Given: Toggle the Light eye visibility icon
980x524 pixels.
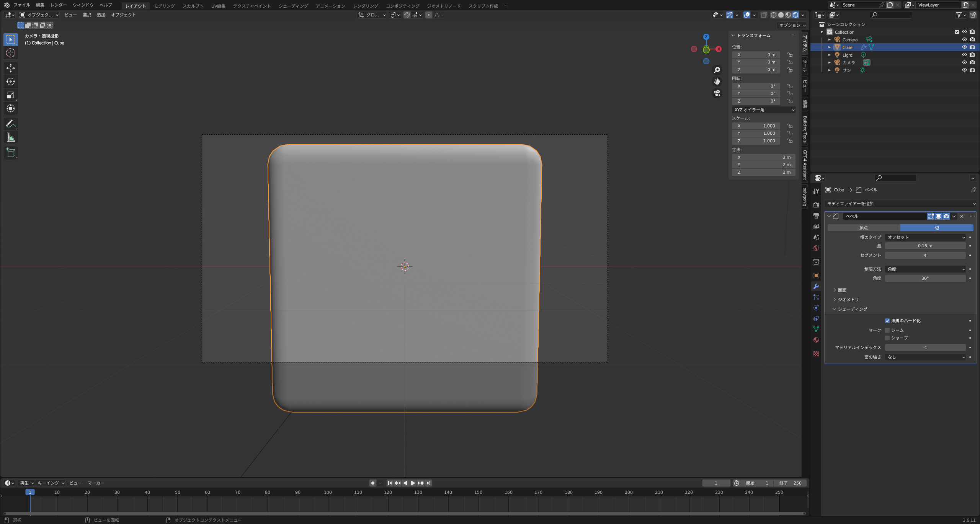Looking at the screenshot, I should tap(964, 55).
